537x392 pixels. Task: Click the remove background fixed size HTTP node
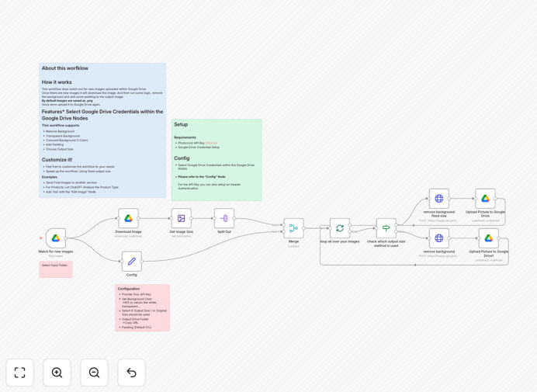click(439, 199)
